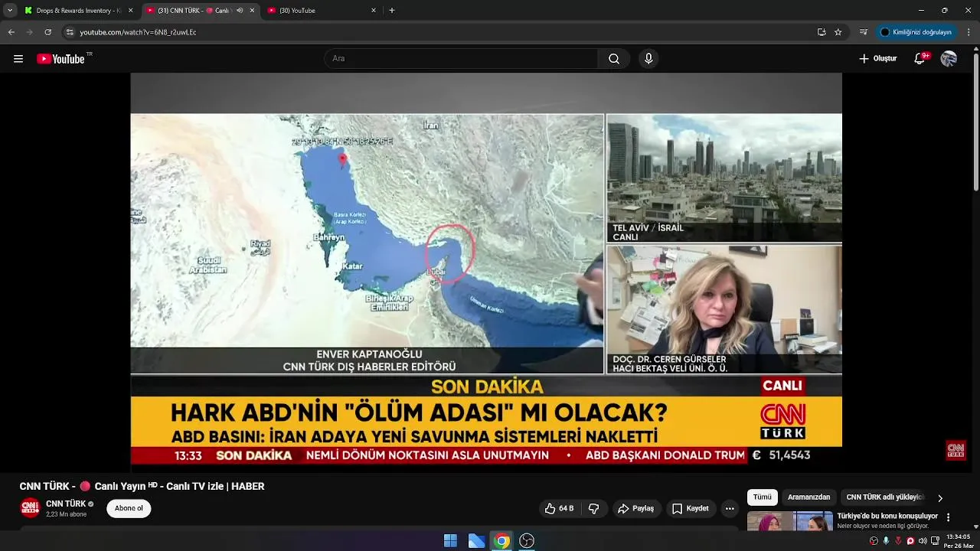Click the 2,23 Mn abone subscriber count
Viewport: 980px width, 551px height.
tap(66, 514)
